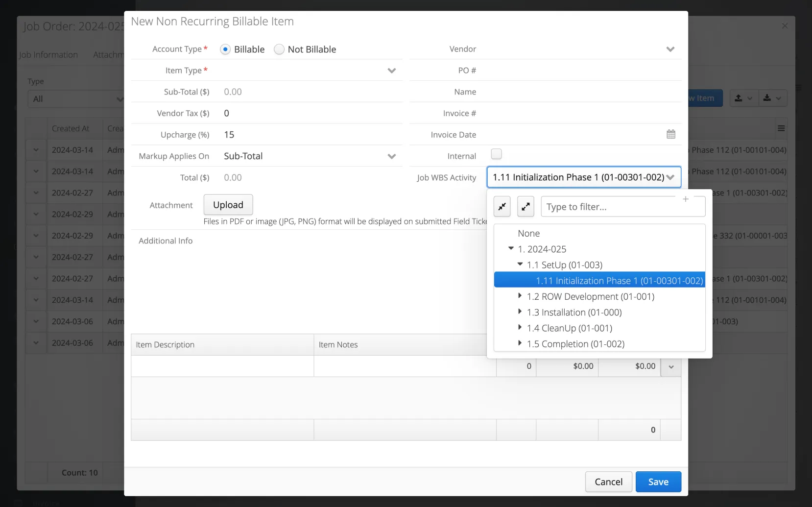Expand the 1.5 Completion (01-002) node

520,343
